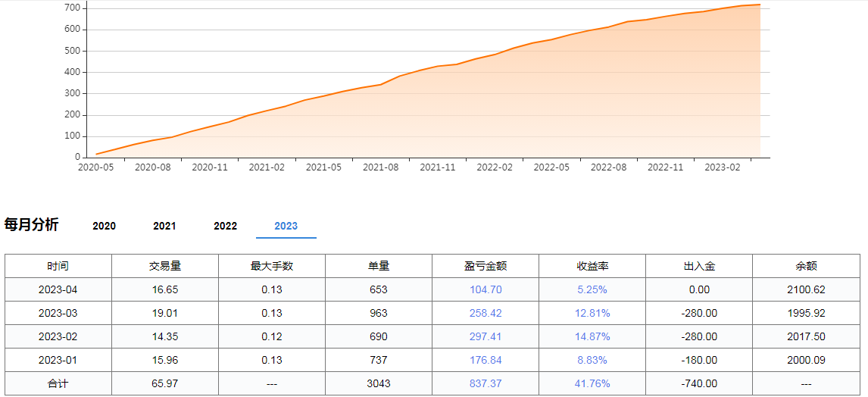Click trading volume value 16.65
Screen dimensions: 868x397
pyautogui.click(x=165, y=289)
